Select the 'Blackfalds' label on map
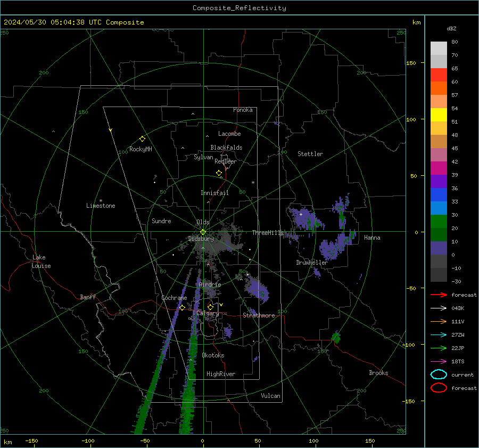Viewport: 479px width, 448px height. coord(226,148)
